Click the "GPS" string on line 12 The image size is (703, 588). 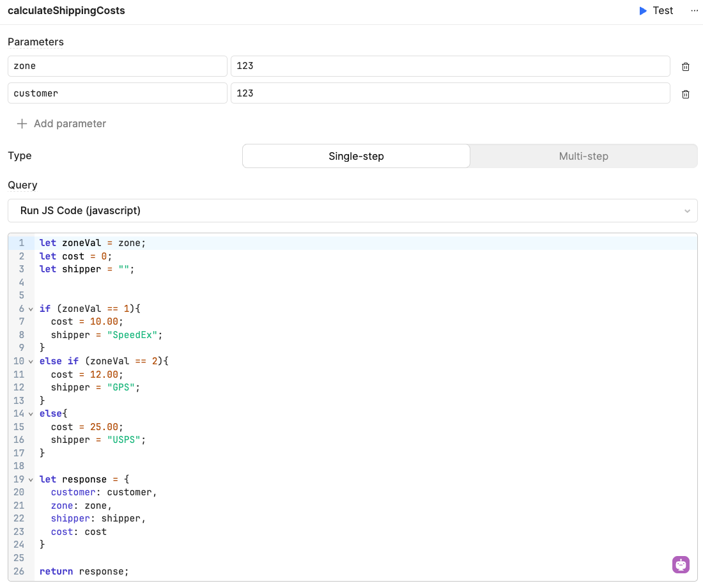click(x=121, y=387)
